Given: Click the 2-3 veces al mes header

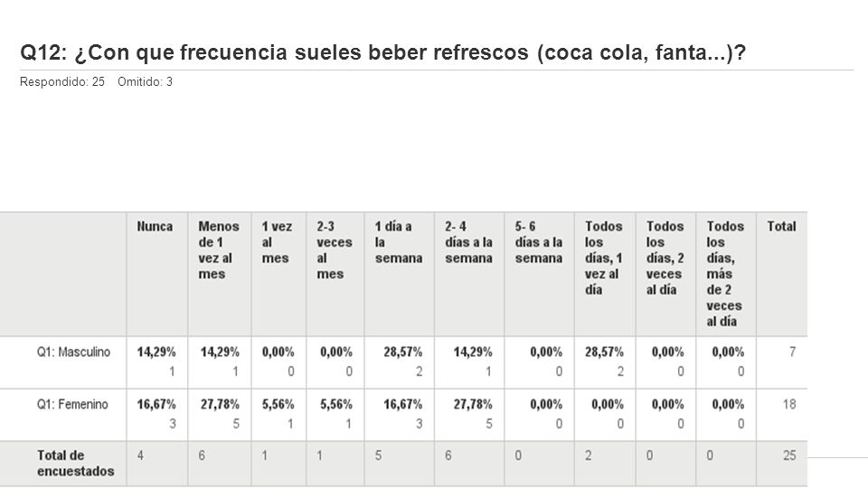Looking at the screenshot, I should point(335,250).
